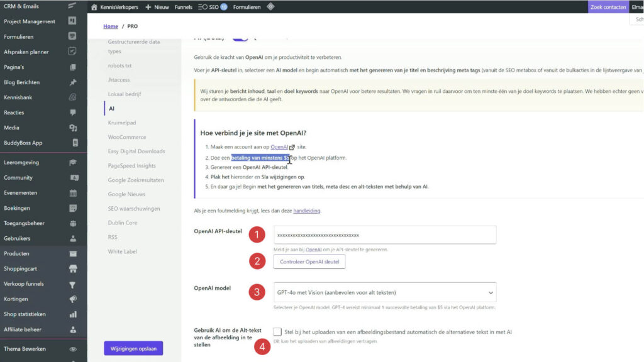Click the Kortingen megaphone icon
Screen dimensions: 644x362
click(73, 299)
